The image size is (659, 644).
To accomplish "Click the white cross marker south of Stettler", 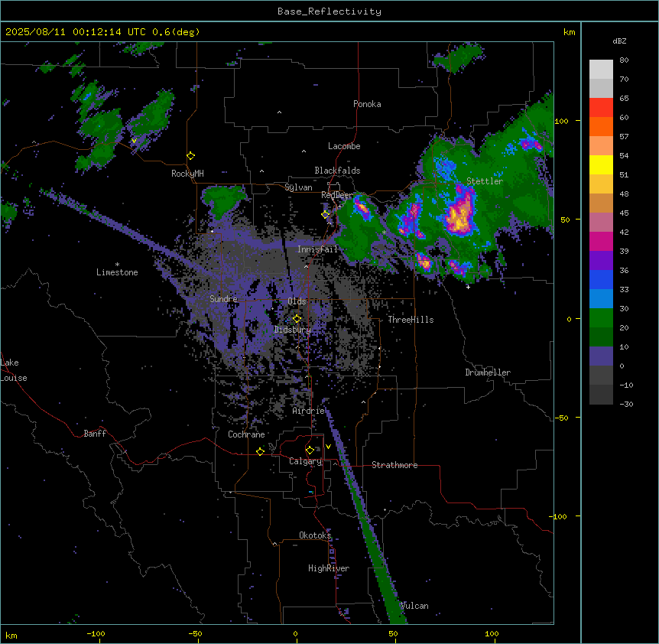I will click(468, 287).
